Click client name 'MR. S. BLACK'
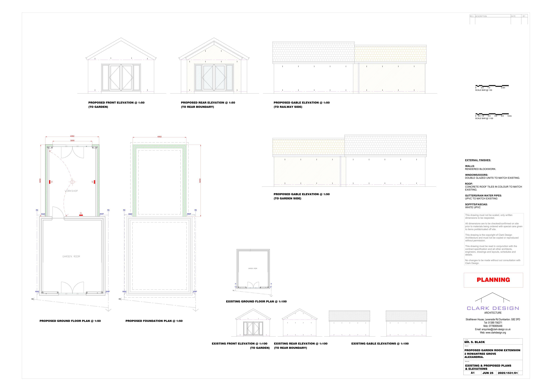This screenshot has width=555, height=392. coord(475,342)
